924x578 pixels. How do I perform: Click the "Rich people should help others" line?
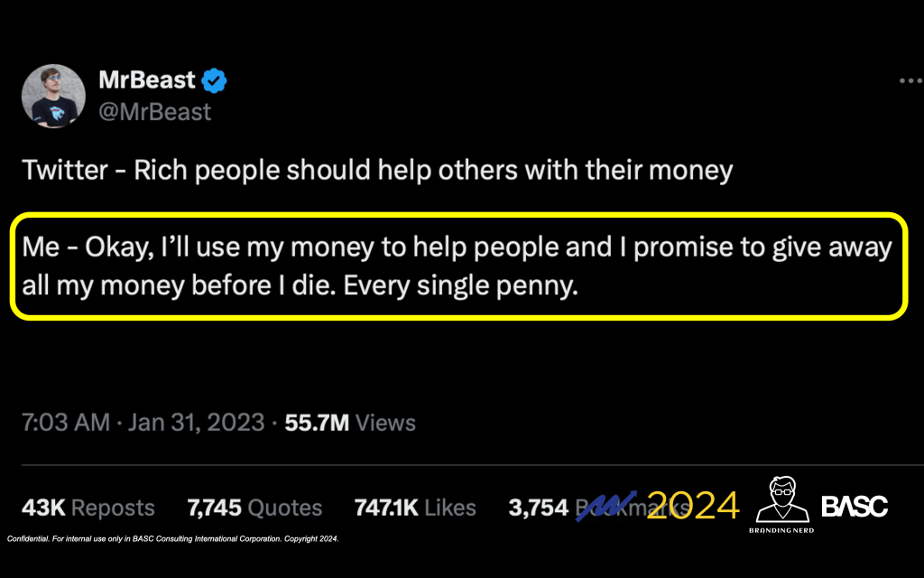click(376, 170)
